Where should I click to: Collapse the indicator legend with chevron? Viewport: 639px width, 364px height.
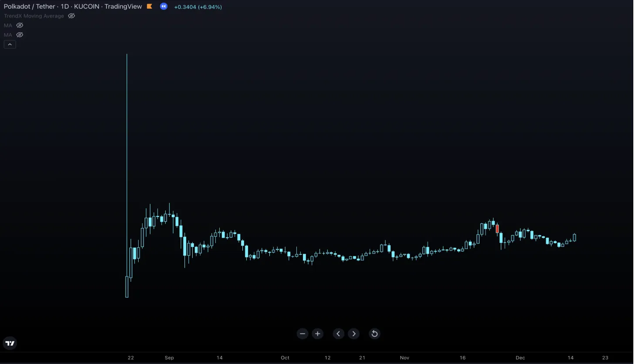click(10, 44)
